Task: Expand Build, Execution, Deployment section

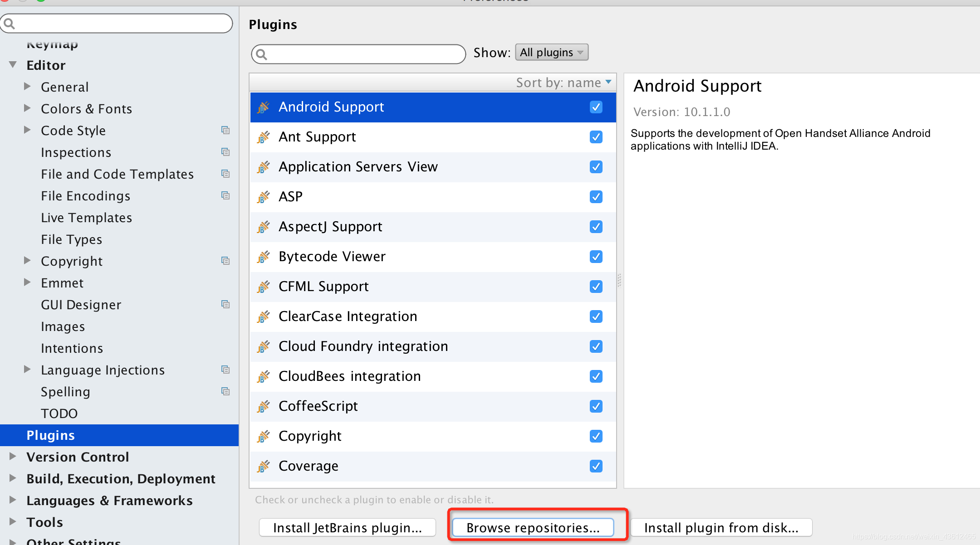Action: pyautogui.click(x=13, y=478)
